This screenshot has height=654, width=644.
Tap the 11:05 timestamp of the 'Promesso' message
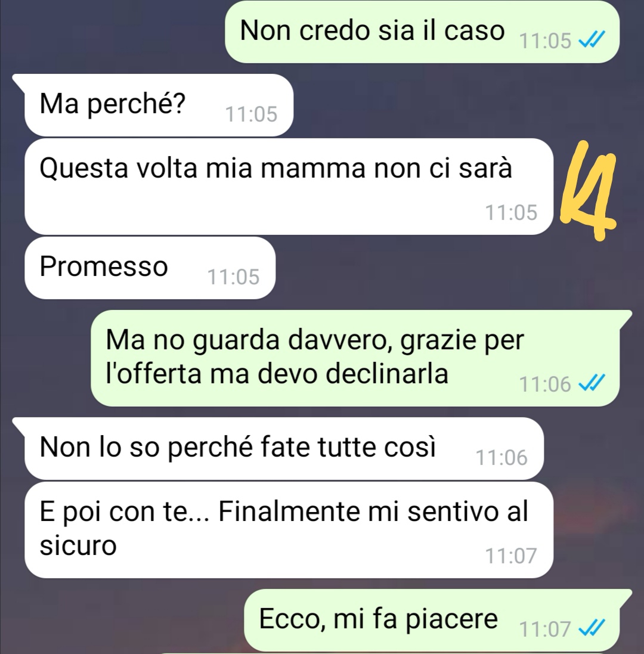pos(234,277)
